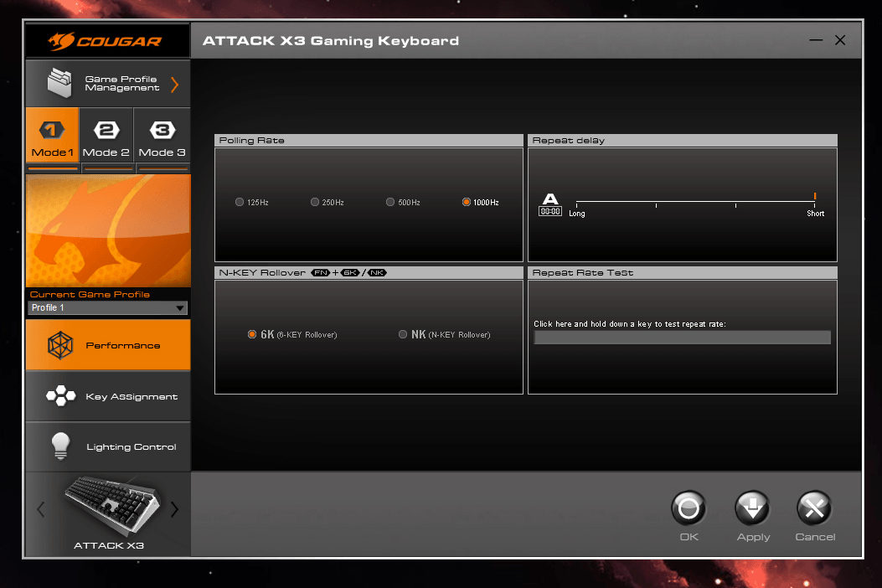Click 'ATTACK X3 Gaming Keyboard' title text

(331, 41)
